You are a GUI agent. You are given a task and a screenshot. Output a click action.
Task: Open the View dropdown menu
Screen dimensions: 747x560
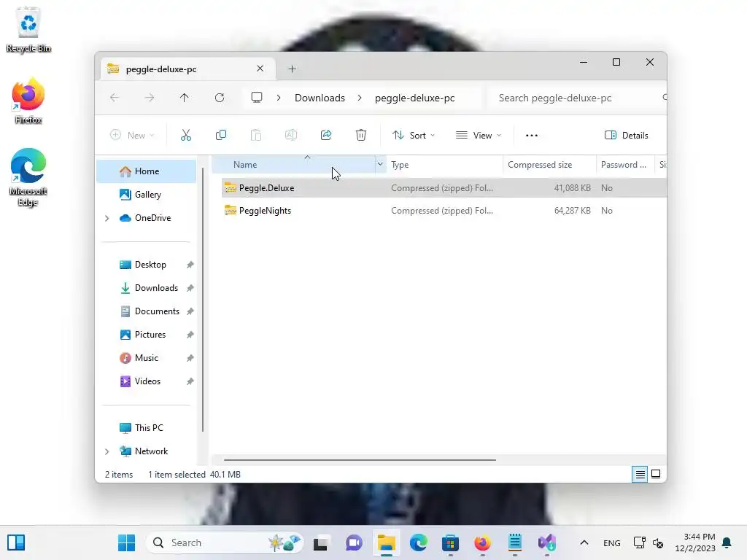pyautogui.click(x=479, y=135)
